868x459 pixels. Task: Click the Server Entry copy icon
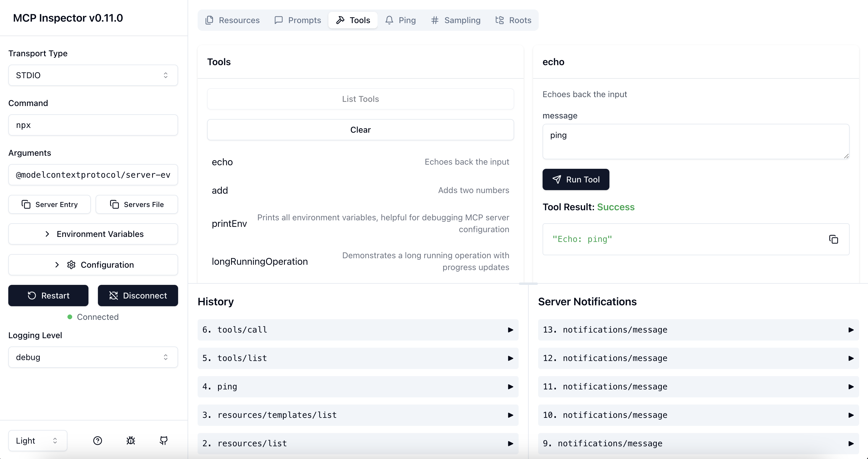(26, 204)
